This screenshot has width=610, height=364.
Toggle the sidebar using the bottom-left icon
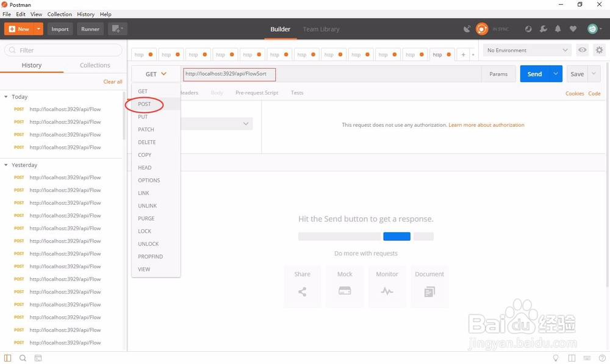pyautogui.click(x=7, y=358)
